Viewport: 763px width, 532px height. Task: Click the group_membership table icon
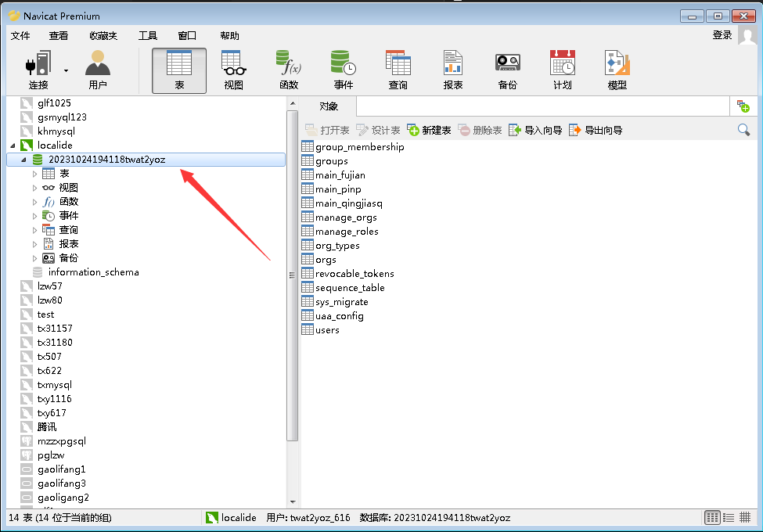tap(308, 146)
